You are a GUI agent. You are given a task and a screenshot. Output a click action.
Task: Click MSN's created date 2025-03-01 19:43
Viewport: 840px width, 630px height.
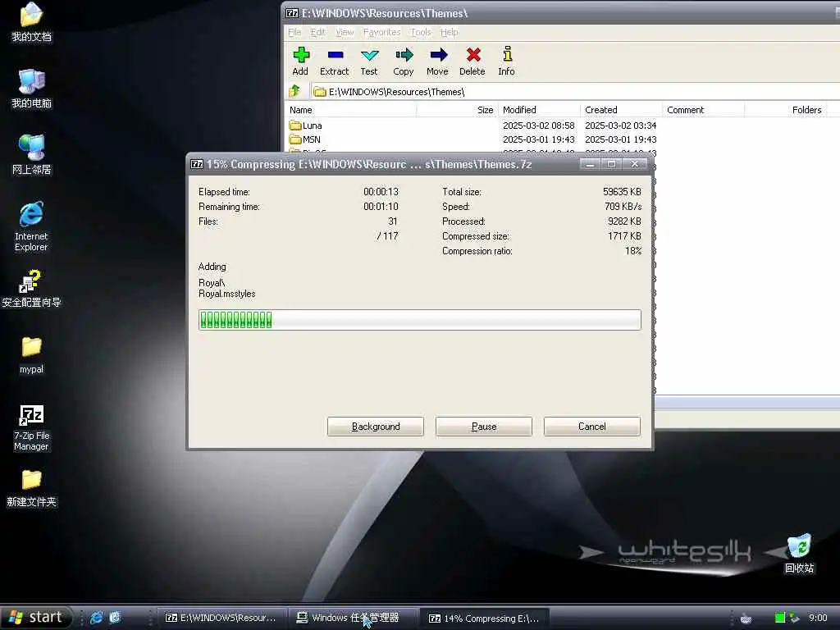point(620,139)
